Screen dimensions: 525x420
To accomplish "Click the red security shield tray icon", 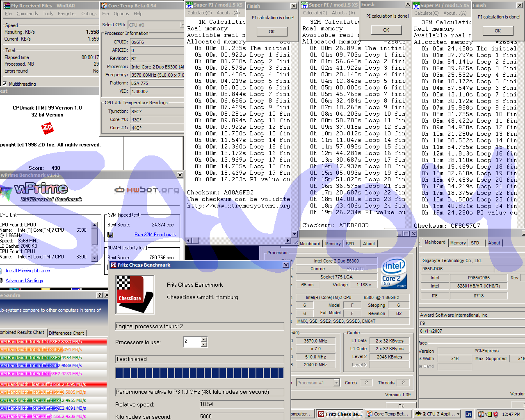I will click(495, 414).
